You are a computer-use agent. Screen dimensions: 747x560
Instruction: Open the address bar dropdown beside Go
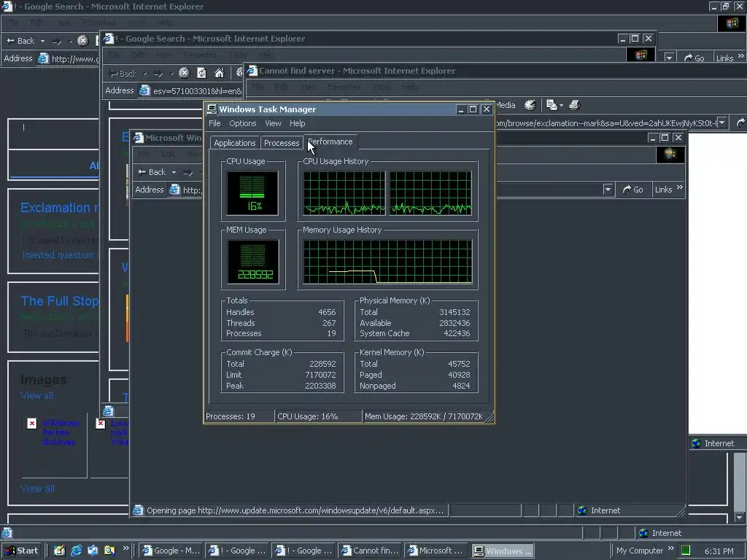608,190
